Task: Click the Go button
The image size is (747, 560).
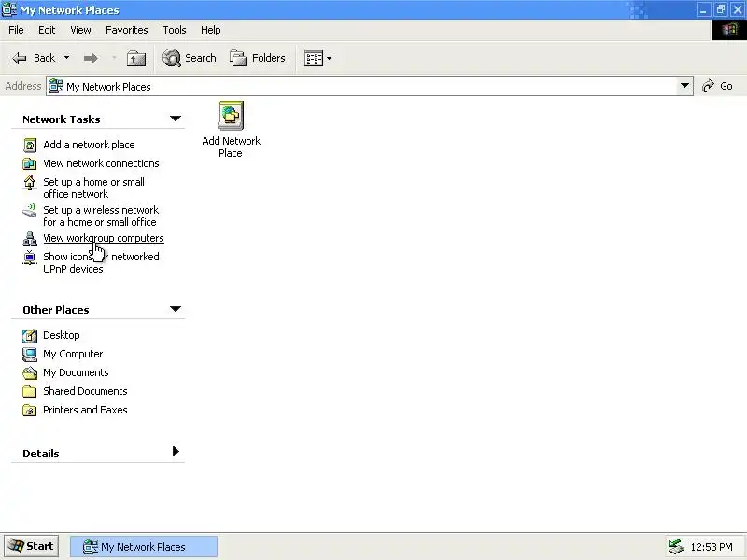Action: click(x=717, y=86)
